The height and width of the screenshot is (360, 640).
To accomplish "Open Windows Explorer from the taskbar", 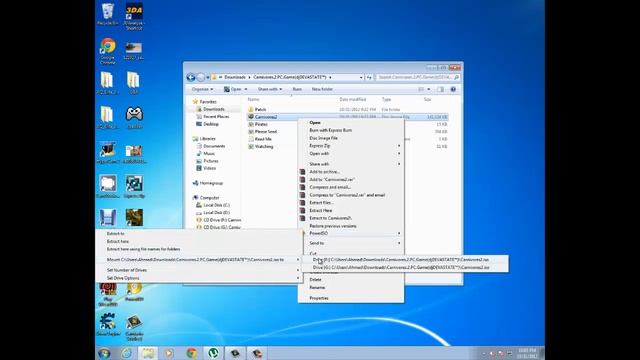I will pos(148,353).
